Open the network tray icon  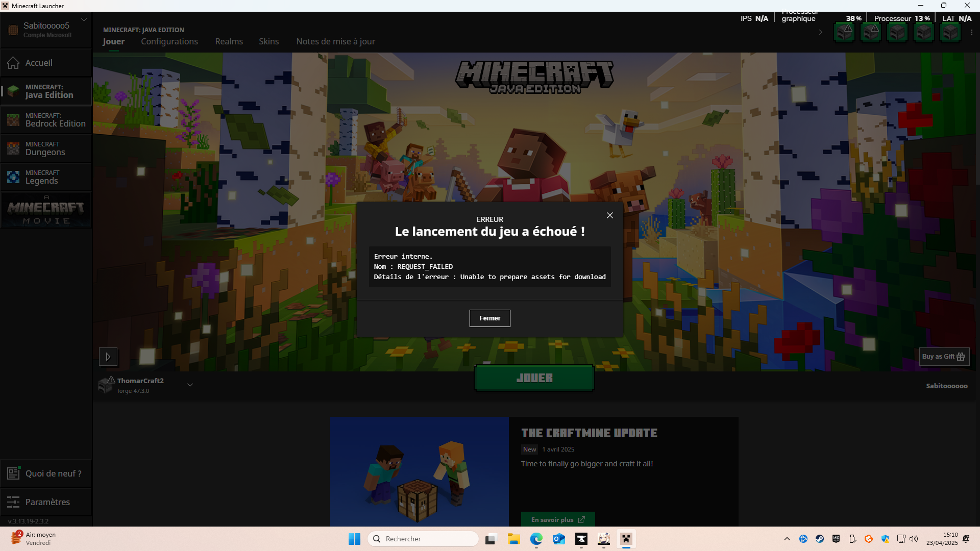(x=901, y=539)
